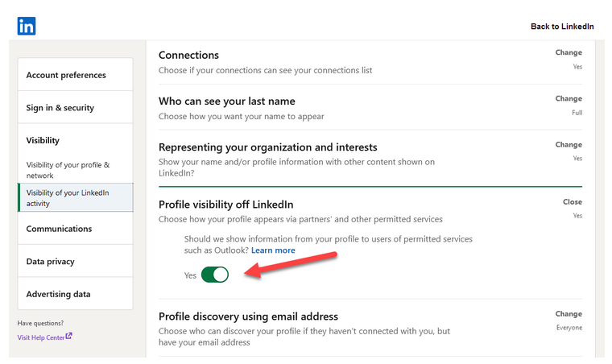Image resolution: width=612 pixels, height=364 pixels.
Task: Click Back to LinkedIn link
Action: [562, 27]
